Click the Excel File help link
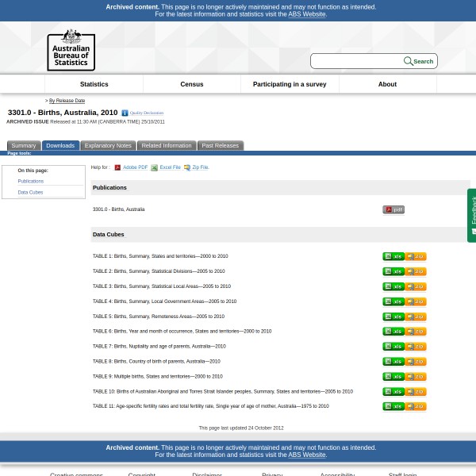The width and height of the screenshot is (476, 476). click(170, 167)
